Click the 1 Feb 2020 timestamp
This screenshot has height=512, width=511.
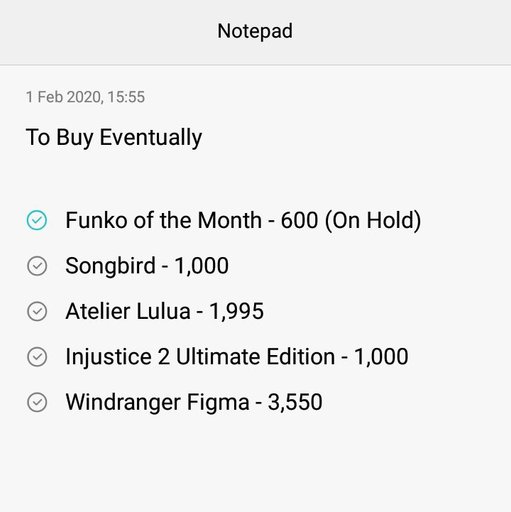[x=85, y=97]
